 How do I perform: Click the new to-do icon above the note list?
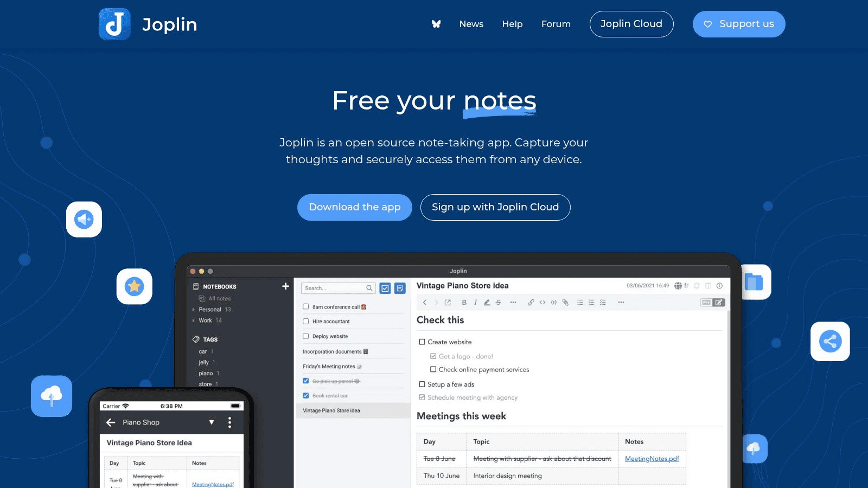click(x=385, y=288)
